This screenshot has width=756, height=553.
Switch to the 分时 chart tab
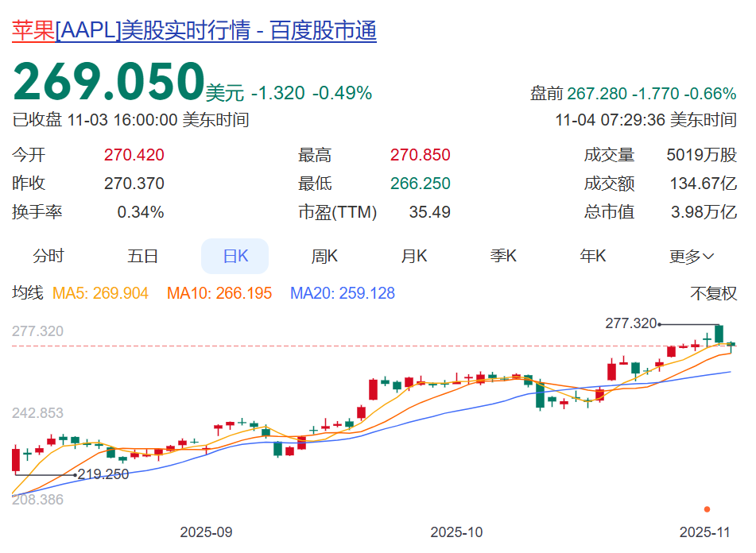(x=48, y=257)
